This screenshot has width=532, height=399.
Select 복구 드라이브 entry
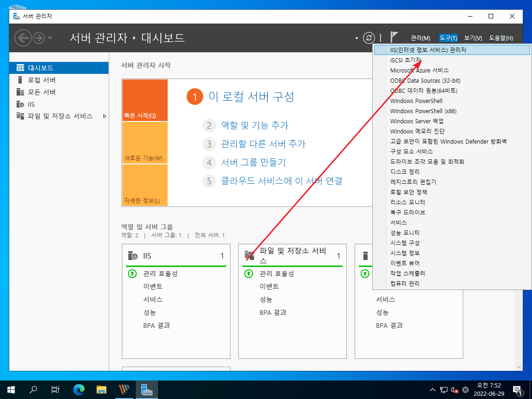(452, 212)
